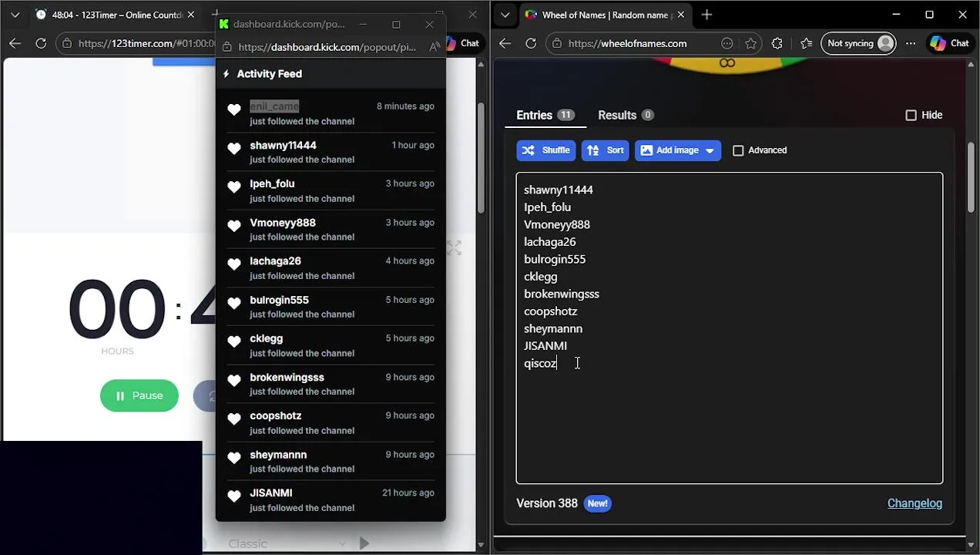Click the 123Timer fullscreen expand icon
The width and height of the screenshot is (980, 555).
[x=454, y=247]
